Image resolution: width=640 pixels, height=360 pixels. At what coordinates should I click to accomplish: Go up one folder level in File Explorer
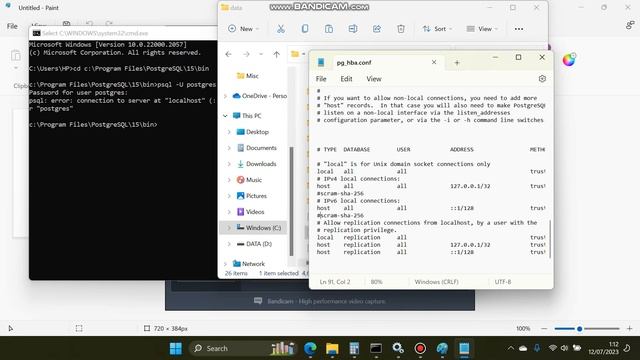click(276, 54)
